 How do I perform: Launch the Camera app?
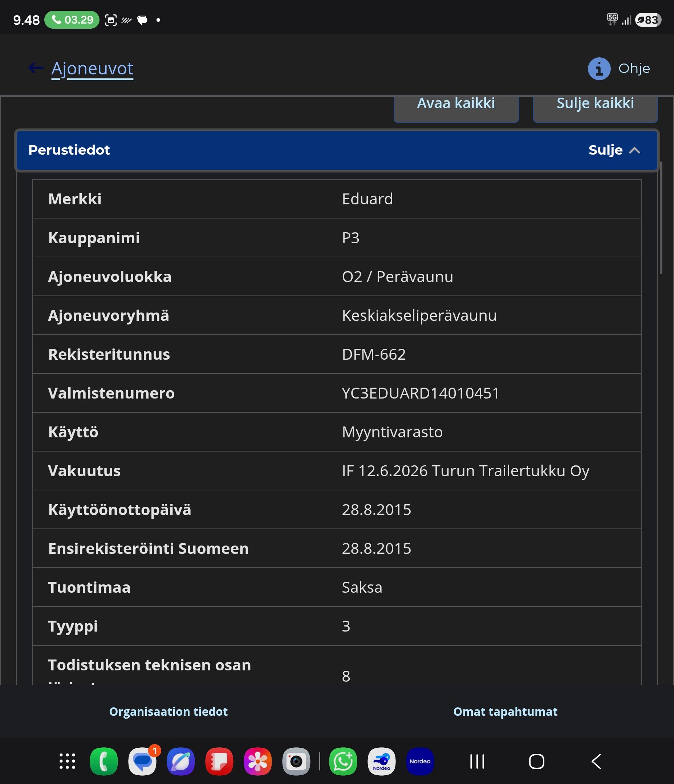[296, 761]
